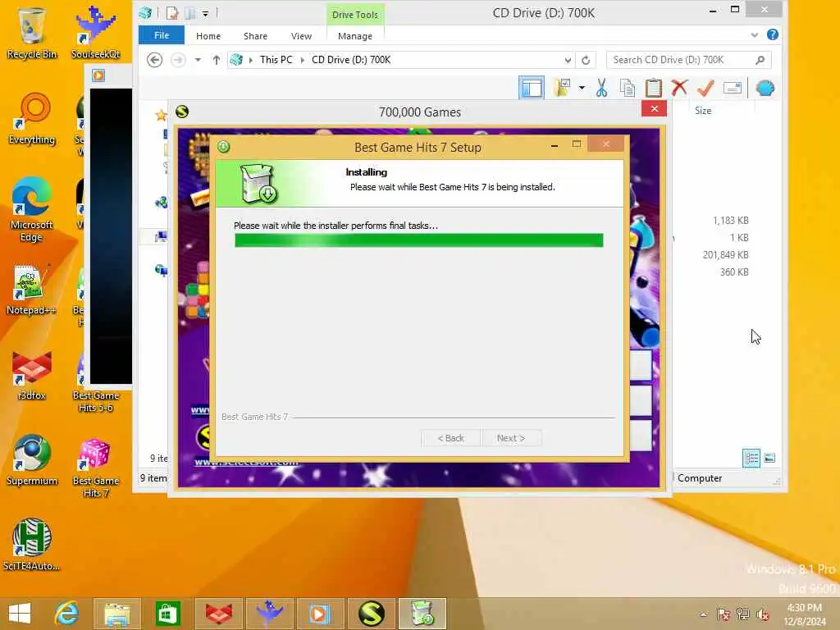Open the Windows Store taskbar icon
The height and width of the screenshot is (630, 840).
(x=167, y=614)
